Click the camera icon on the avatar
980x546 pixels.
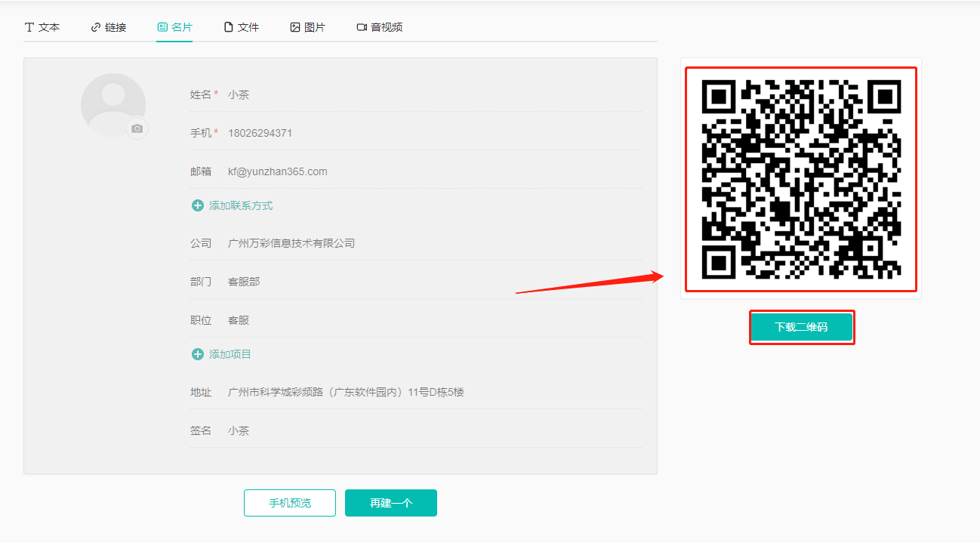tap(137, 128)
